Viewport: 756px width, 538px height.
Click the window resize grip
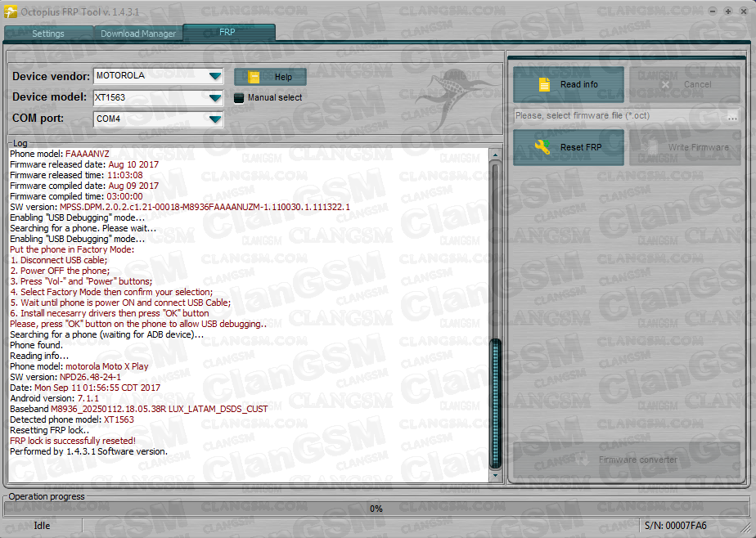(x=746, y=529)
